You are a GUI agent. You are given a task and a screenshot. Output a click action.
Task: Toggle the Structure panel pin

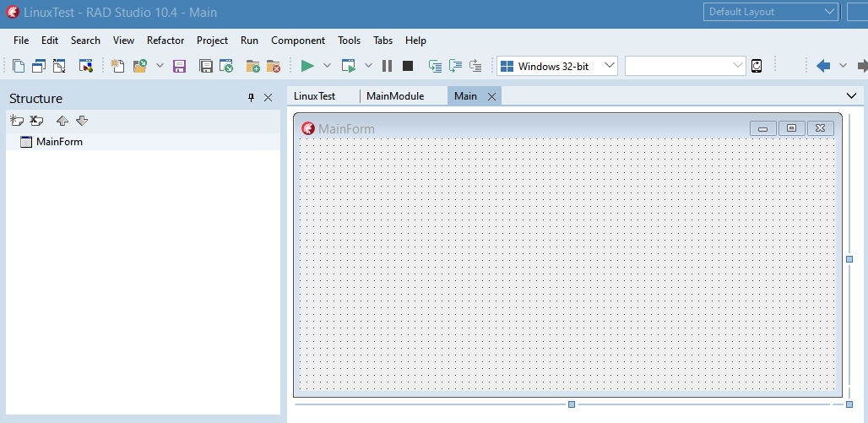(251, 98)
